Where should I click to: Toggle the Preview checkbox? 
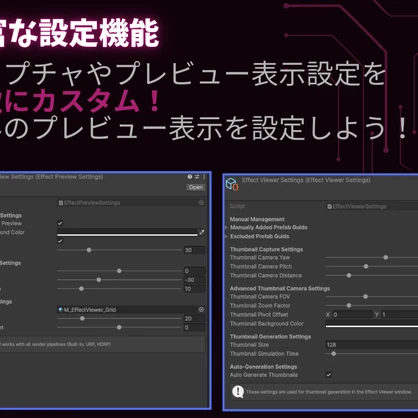(60, 223)
